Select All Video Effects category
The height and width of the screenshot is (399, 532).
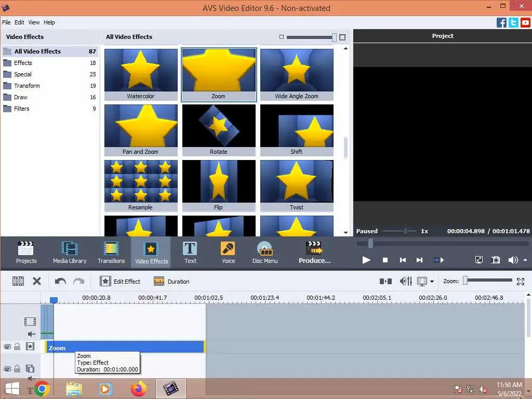coord(50,51)
